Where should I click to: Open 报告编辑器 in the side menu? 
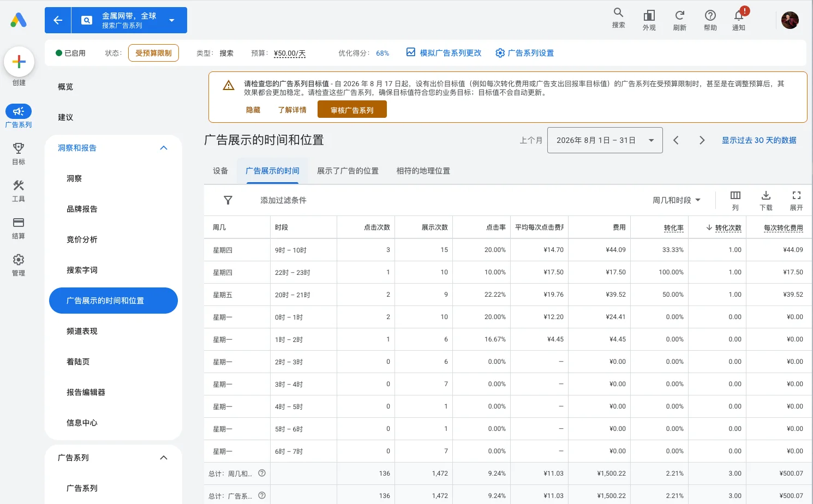pos(86,392)
